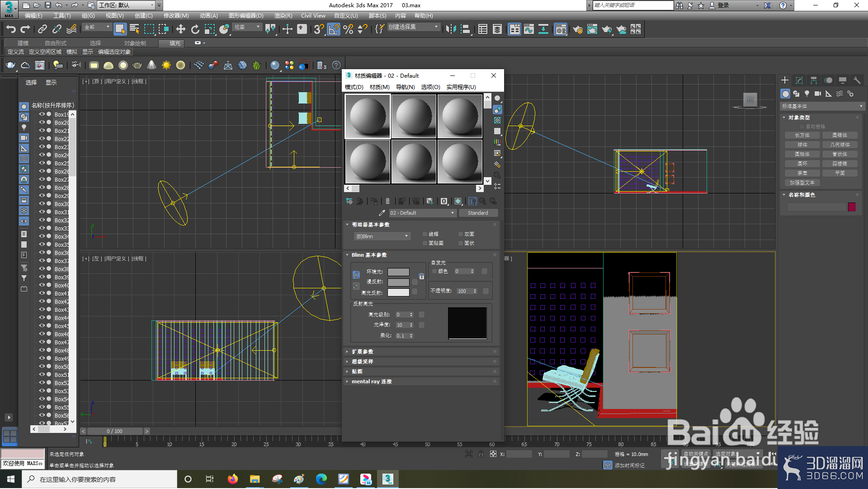Click Get Material icon in material editor
The height and width of the screenshot is (489, 868).
pyautogui.click(x=349, y=201)
